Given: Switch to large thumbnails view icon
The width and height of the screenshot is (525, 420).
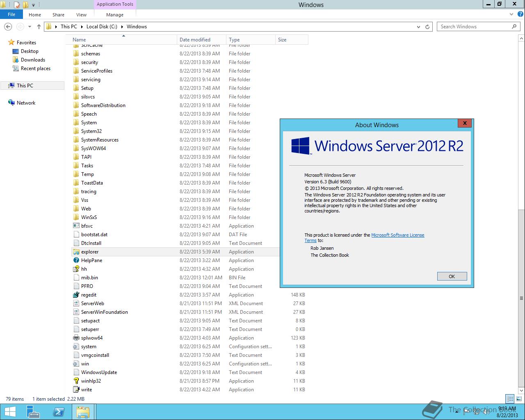Looking at the screenshot, I should coord(518,399).
